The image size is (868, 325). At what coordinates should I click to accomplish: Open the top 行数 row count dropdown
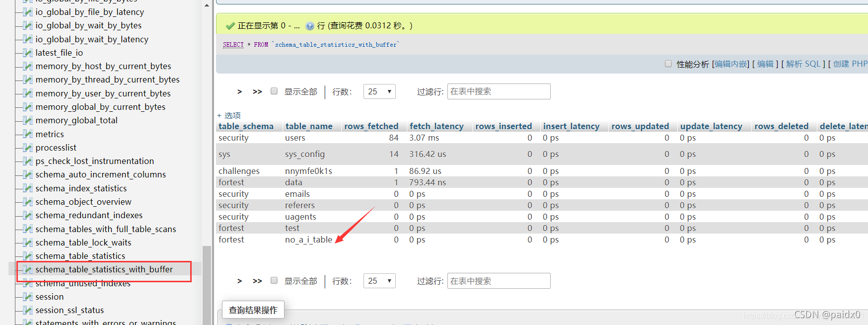point(379,91)
